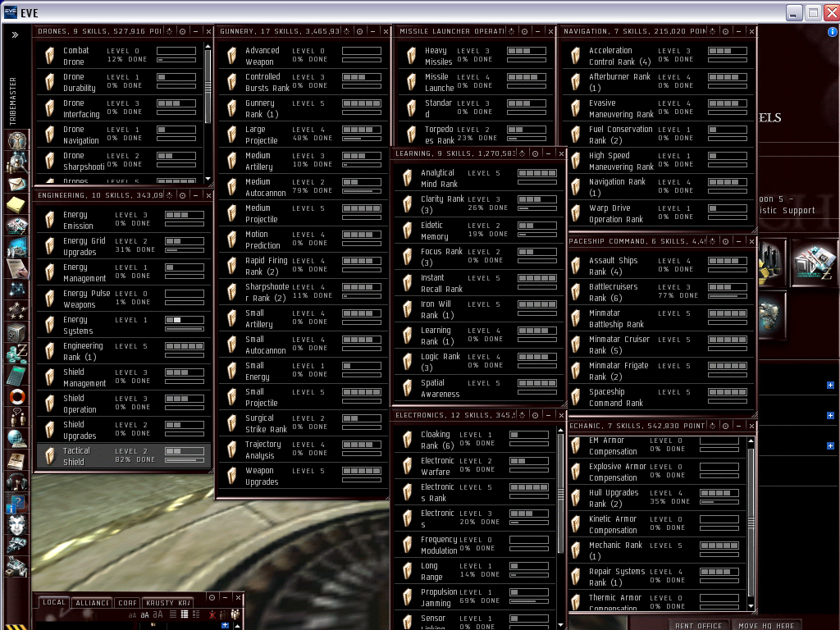
Task: Switch to the Local chat tab
Action: [x=54, y=603]
